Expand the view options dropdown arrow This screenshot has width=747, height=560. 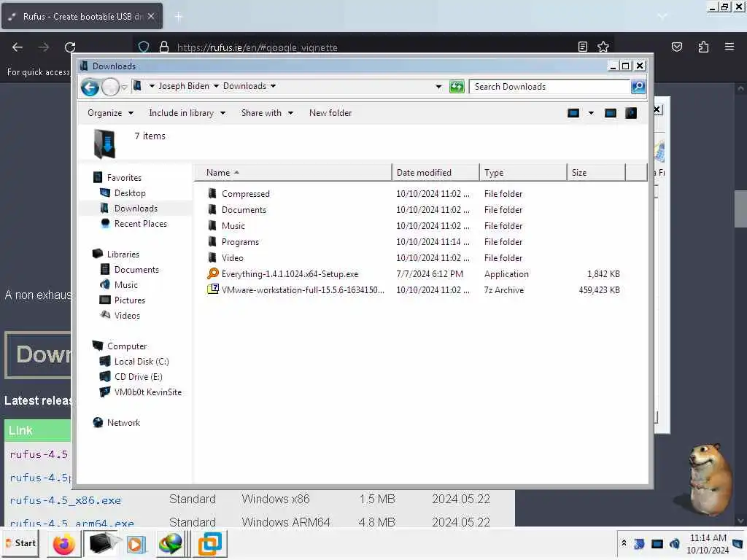pos(591,113)
